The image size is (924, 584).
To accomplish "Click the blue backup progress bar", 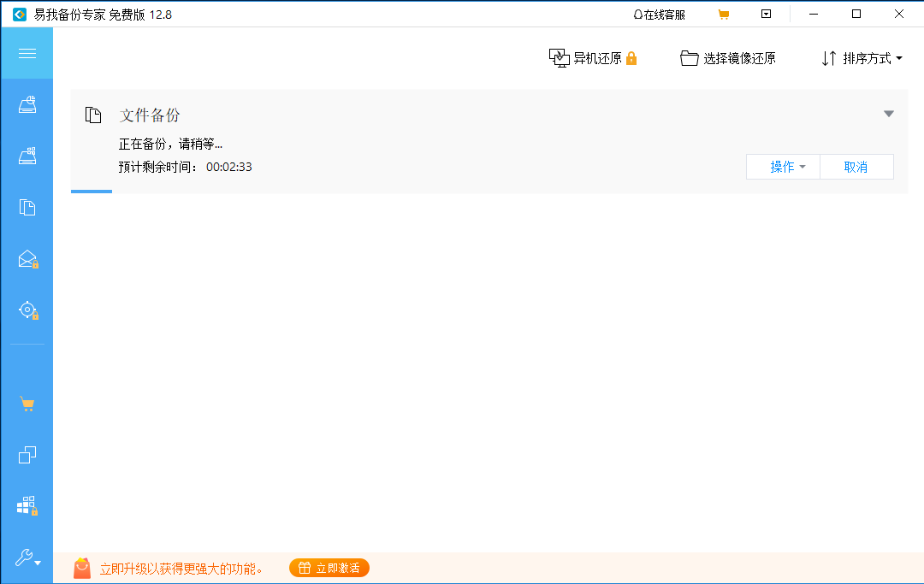I will tap(92, 192).
